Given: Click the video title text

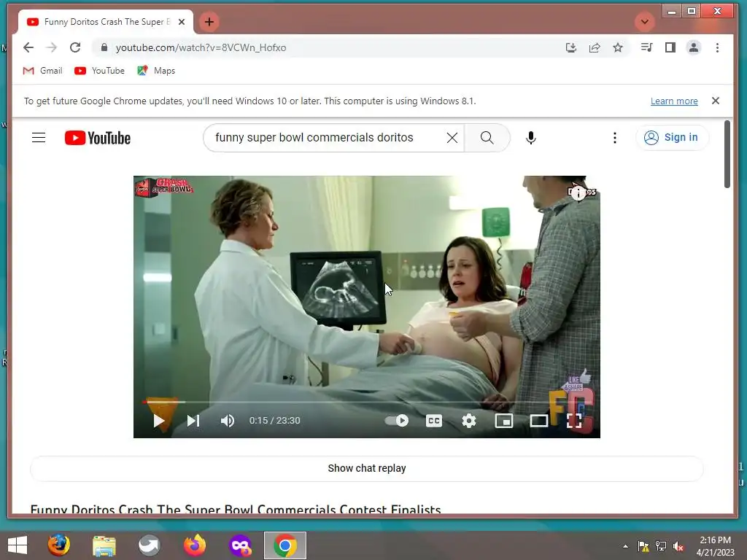Looking at the screenshot, I should (236, 508).
